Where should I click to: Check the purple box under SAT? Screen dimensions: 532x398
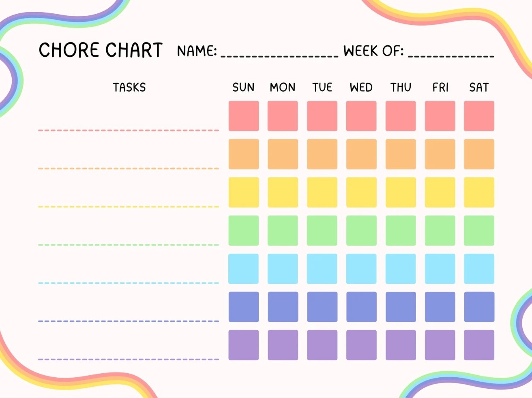click(479, 345)
